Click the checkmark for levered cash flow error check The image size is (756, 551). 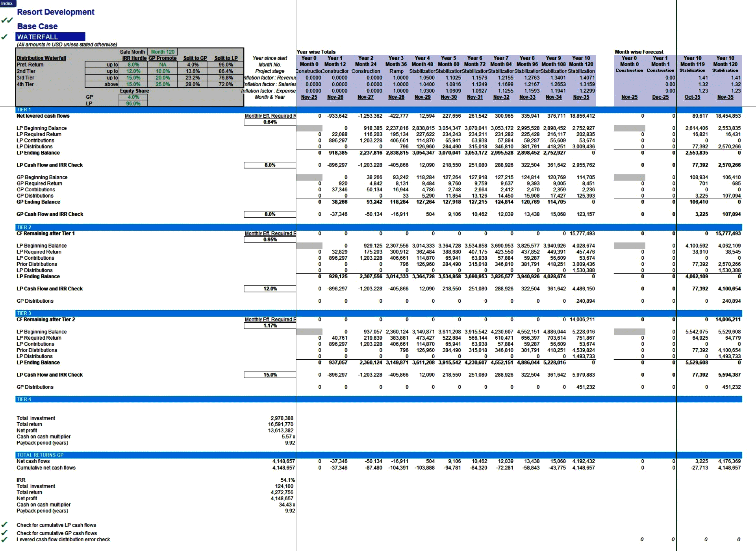tap(4, 539)
